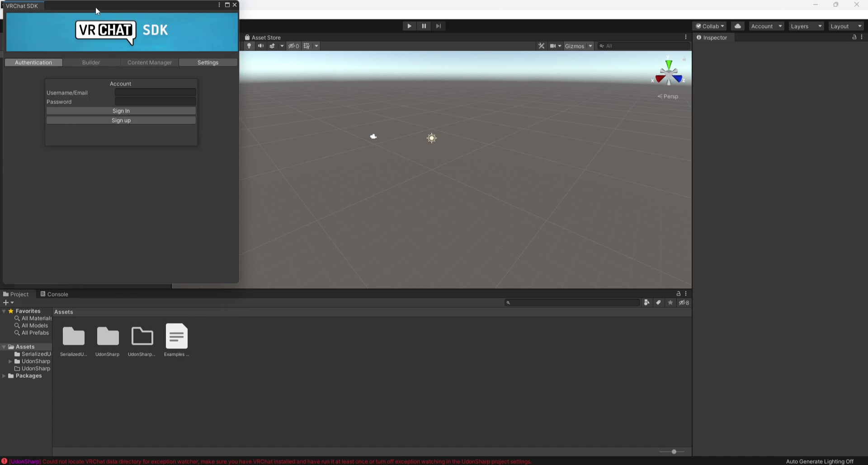Click the Sign In button
Viewport: 868px width, 465px height.
click(x=121, y=111)
